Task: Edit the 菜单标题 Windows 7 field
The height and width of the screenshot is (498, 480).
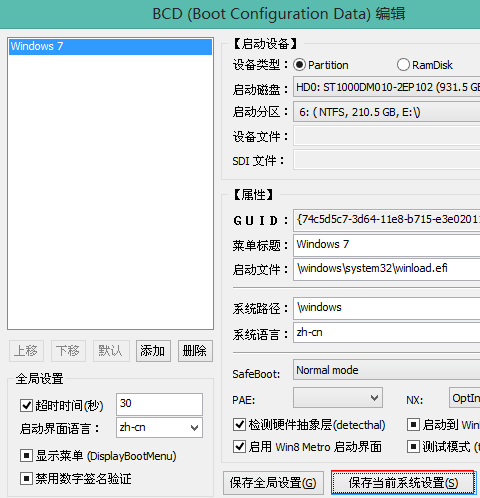Action: pos(387,245)
